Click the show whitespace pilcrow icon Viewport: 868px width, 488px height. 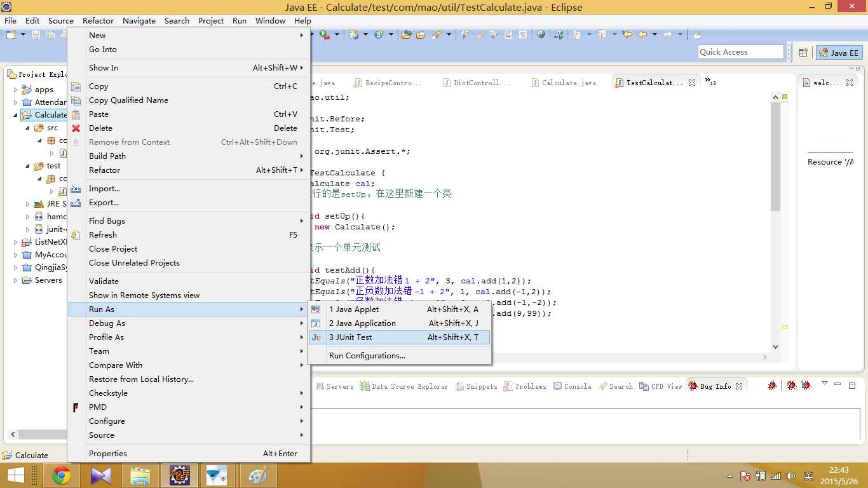(523, 35)
